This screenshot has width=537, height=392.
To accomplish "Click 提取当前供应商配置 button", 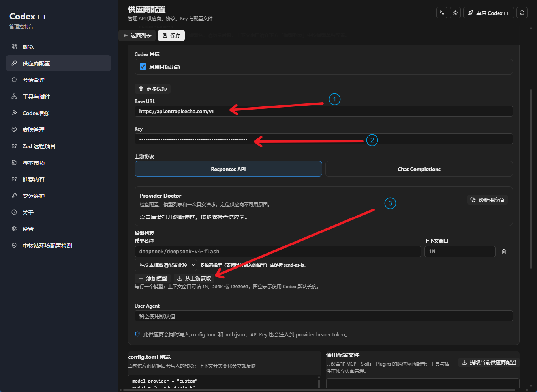I will 489,362.
